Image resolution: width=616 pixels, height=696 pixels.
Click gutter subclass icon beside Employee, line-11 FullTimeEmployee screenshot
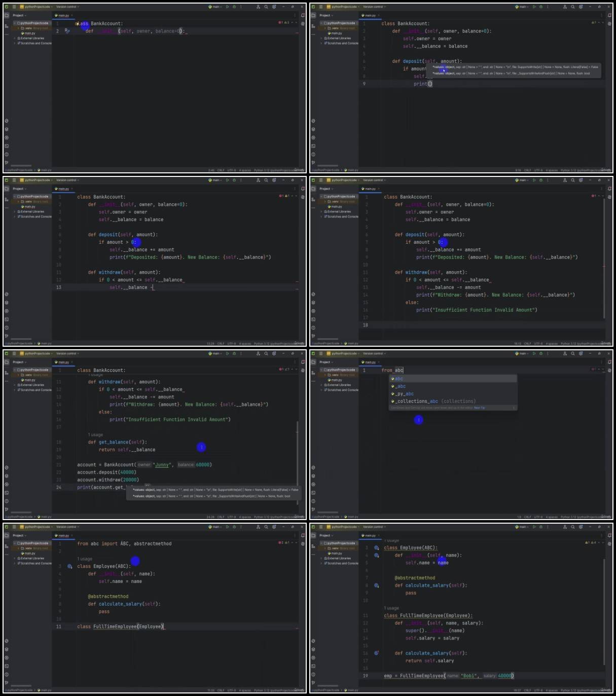(69, 566)
